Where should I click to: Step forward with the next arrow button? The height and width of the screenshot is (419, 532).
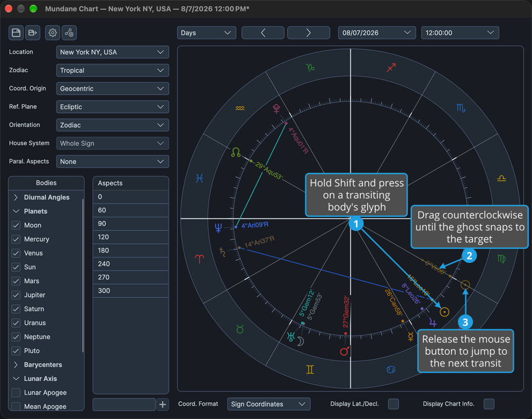pyautogui.click(x=309, y=33)
